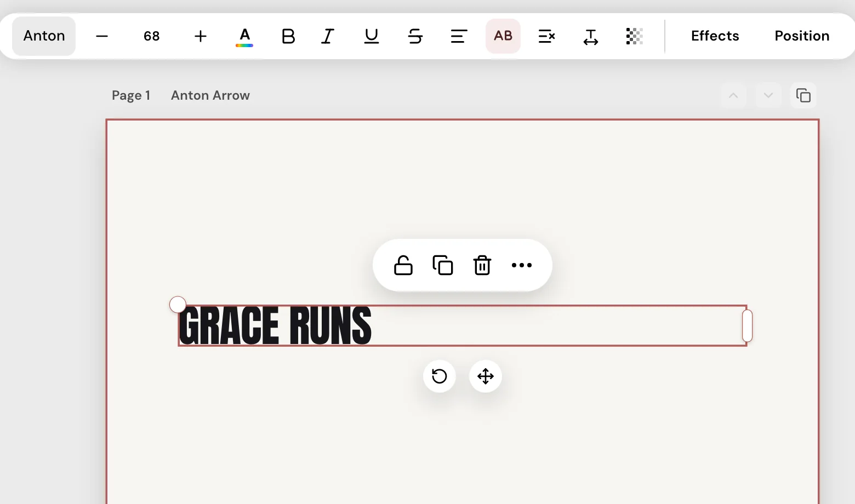Viewport: 855px width, 504px height.
Task: Open the transparency control
Action: [x=635, y=36]
